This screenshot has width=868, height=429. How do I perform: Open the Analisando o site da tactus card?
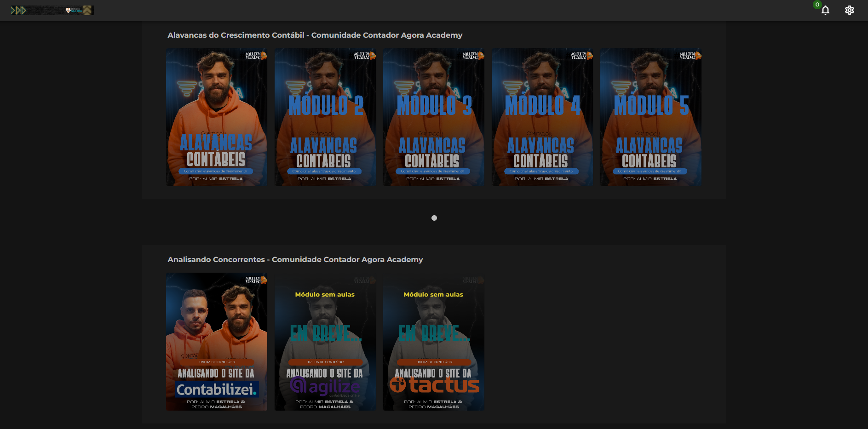coord(434,342)
